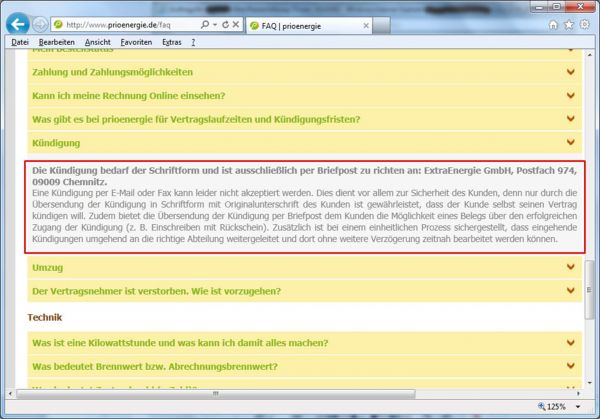Image resolution: width=600 pixels, height=419 pixels.
Task: Click the prioenergie site favicon in address bar
Action: tap(58, 24)
